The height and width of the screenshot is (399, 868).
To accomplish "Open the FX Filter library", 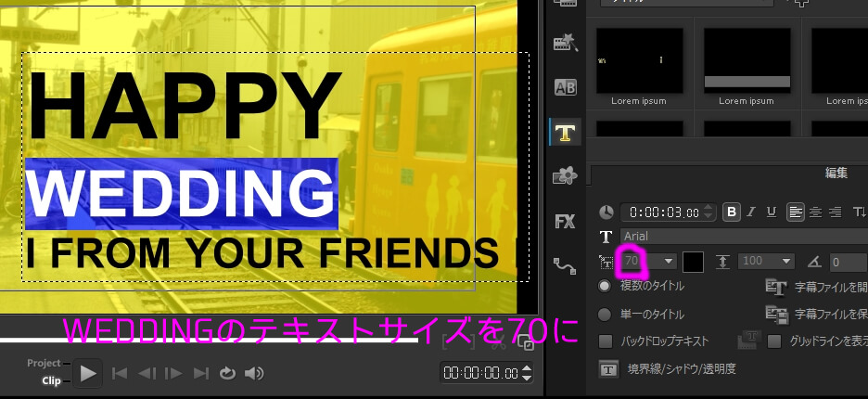I will pos(565,222).
